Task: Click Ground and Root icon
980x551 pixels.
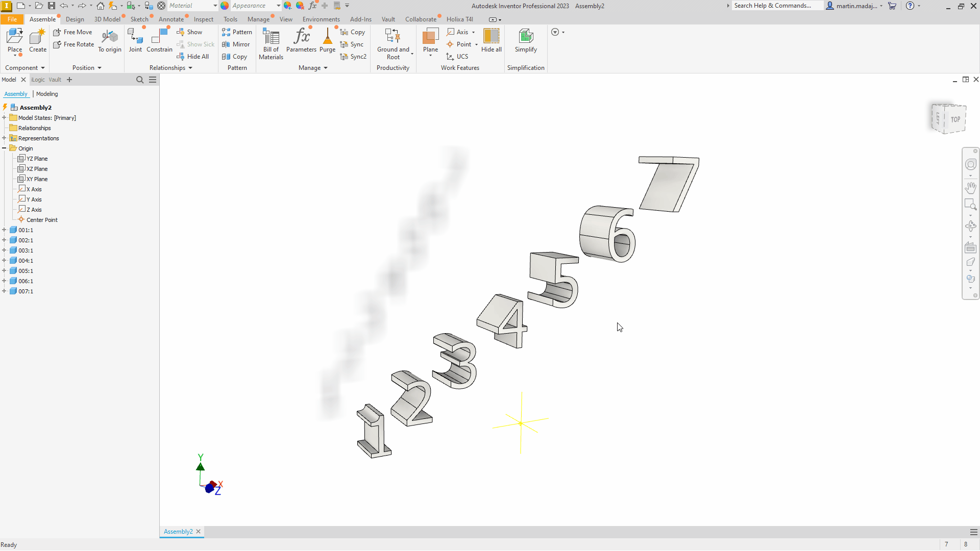Action: tap(393, 37)
